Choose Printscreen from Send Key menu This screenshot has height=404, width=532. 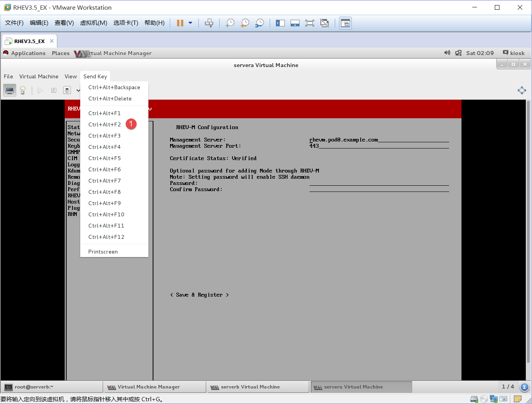[x=114, y=252]
